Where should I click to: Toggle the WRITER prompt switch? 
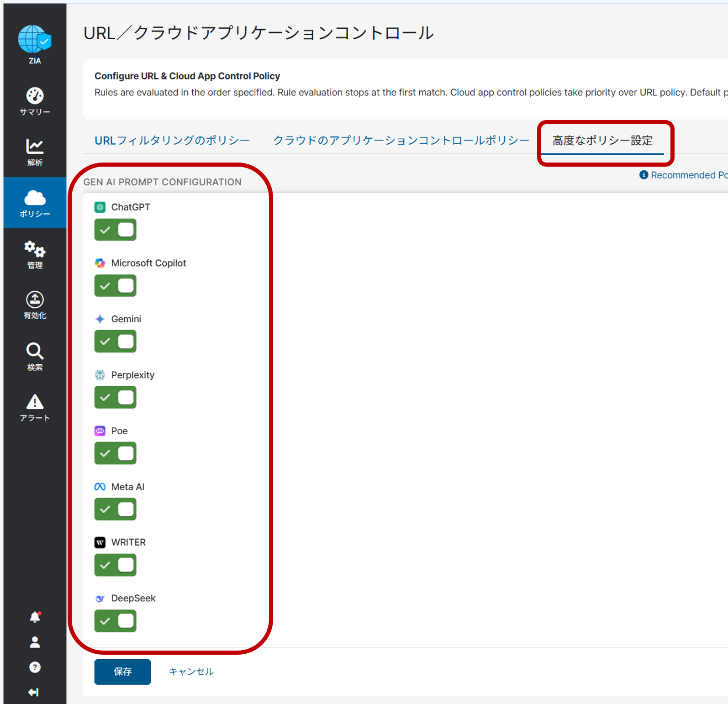115,565
